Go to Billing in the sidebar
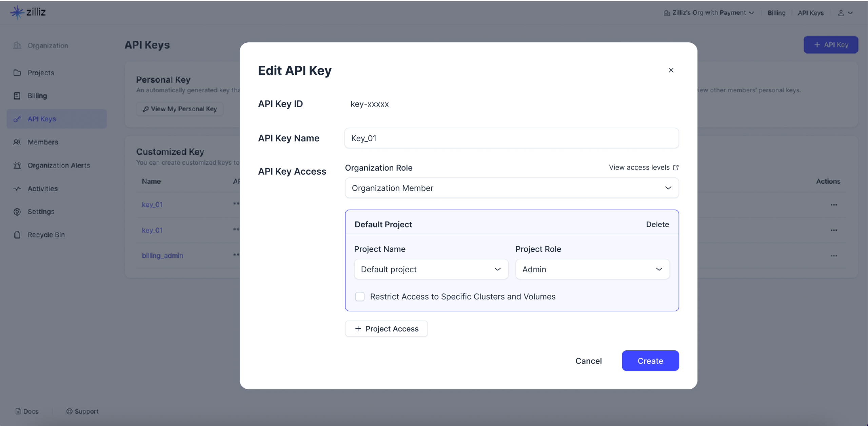 [37, 96]
